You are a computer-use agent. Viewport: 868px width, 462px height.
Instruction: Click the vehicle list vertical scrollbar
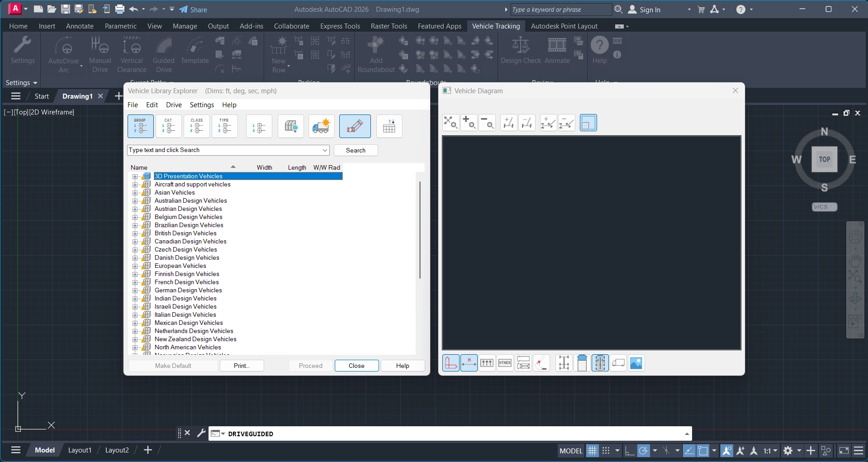pyautogui.click(x=420, y=230)
